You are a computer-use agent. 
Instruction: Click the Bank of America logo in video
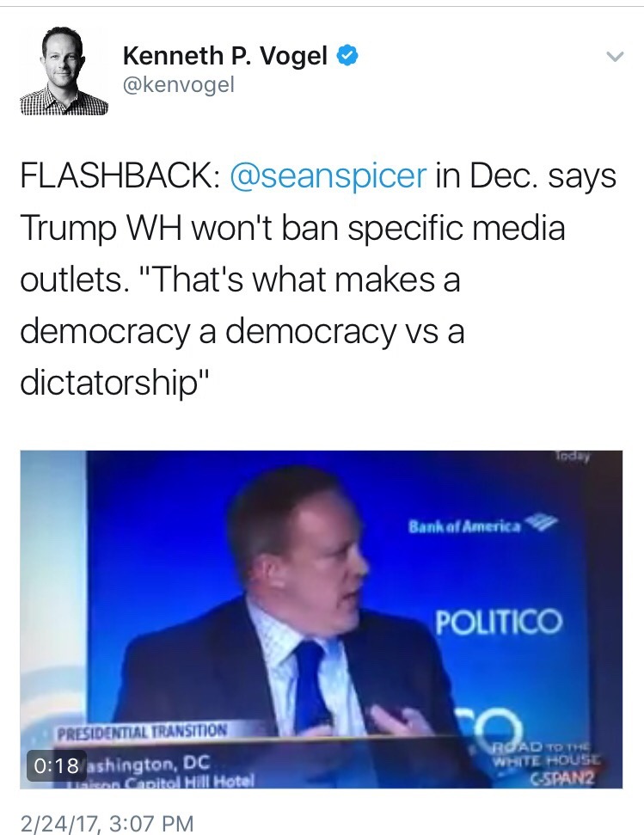click(x=481, y=525)
